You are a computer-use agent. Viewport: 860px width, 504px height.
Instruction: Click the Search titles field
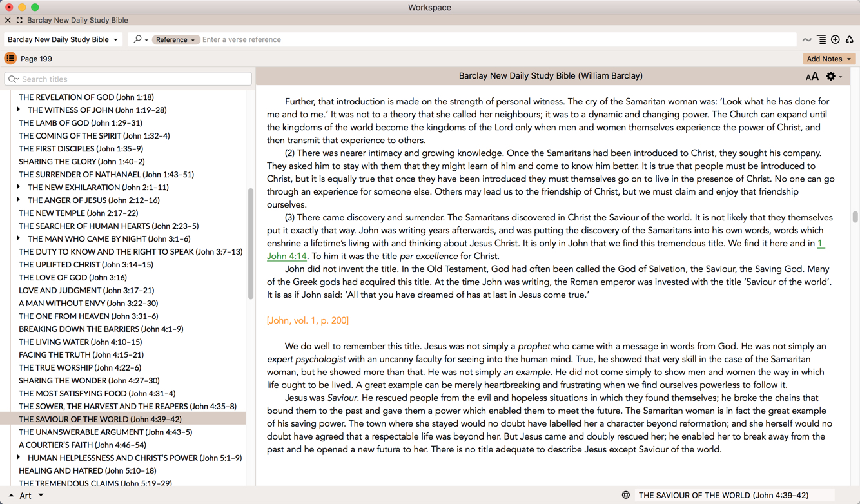[128, 79]
